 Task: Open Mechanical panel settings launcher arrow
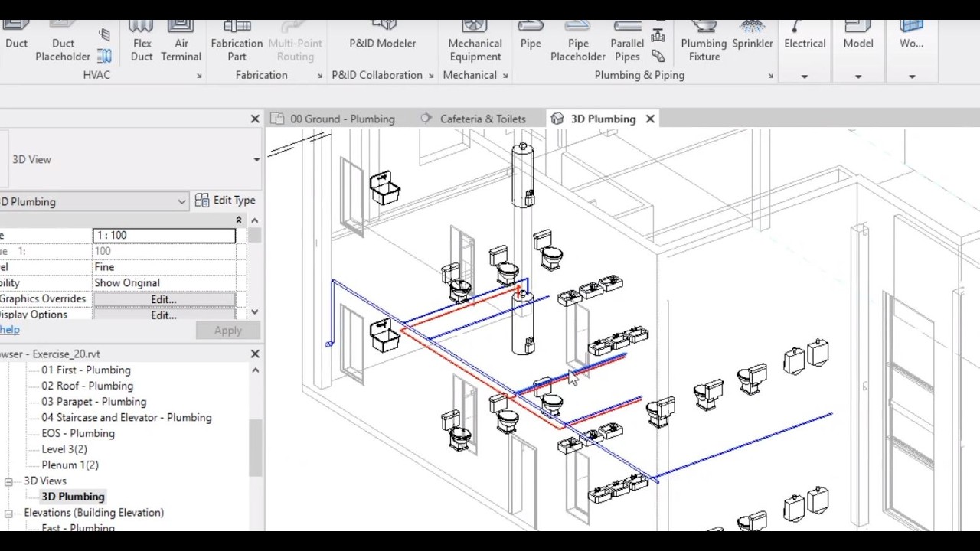(505, 76)
